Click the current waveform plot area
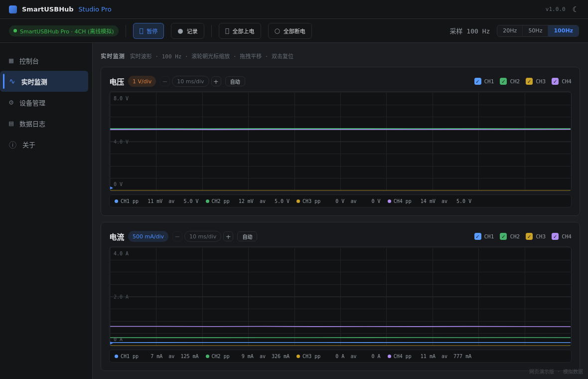 pos(340,296)
